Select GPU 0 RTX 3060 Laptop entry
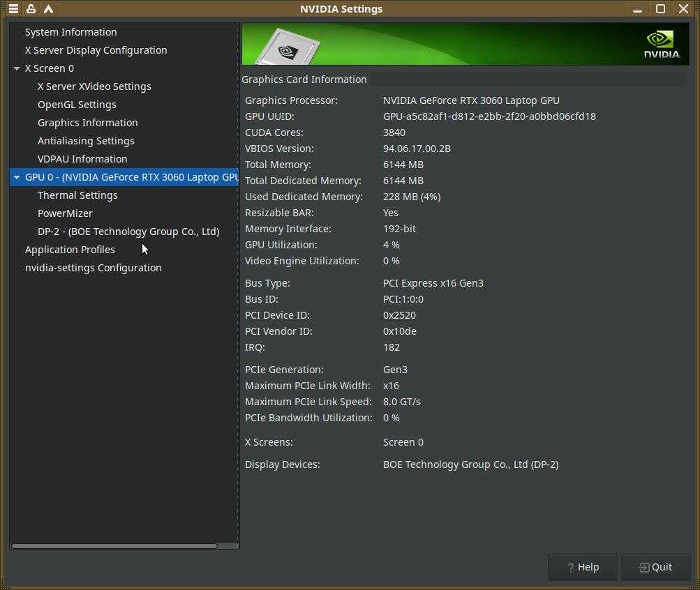700x590 pixels. point(124,178)
